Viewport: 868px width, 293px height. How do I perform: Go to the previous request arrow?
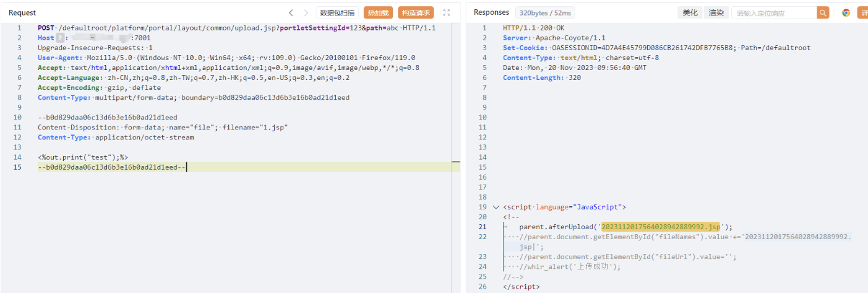(291, 12)
